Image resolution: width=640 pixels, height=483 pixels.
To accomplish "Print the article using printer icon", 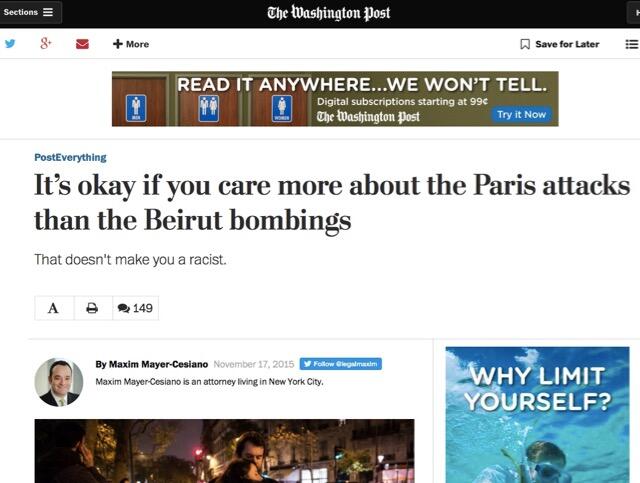I will (93, 308).
